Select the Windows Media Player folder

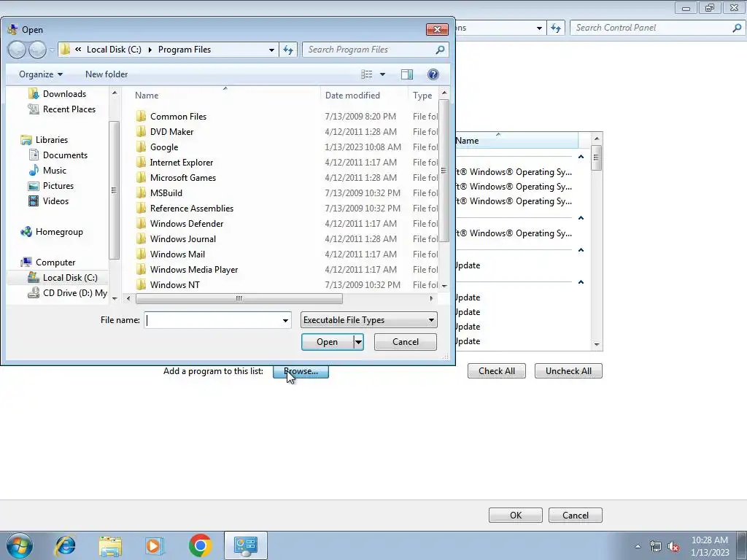(x=194, y=270)
